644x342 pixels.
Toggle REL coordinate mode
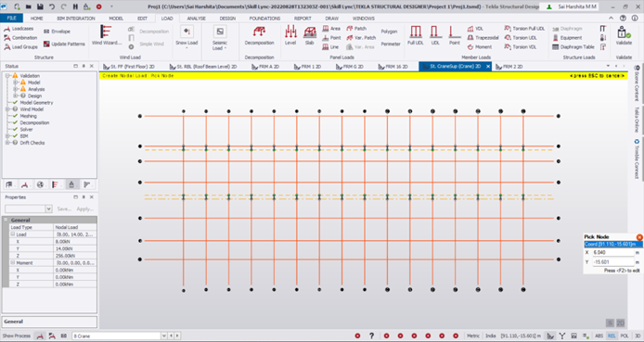click(612, 336)
